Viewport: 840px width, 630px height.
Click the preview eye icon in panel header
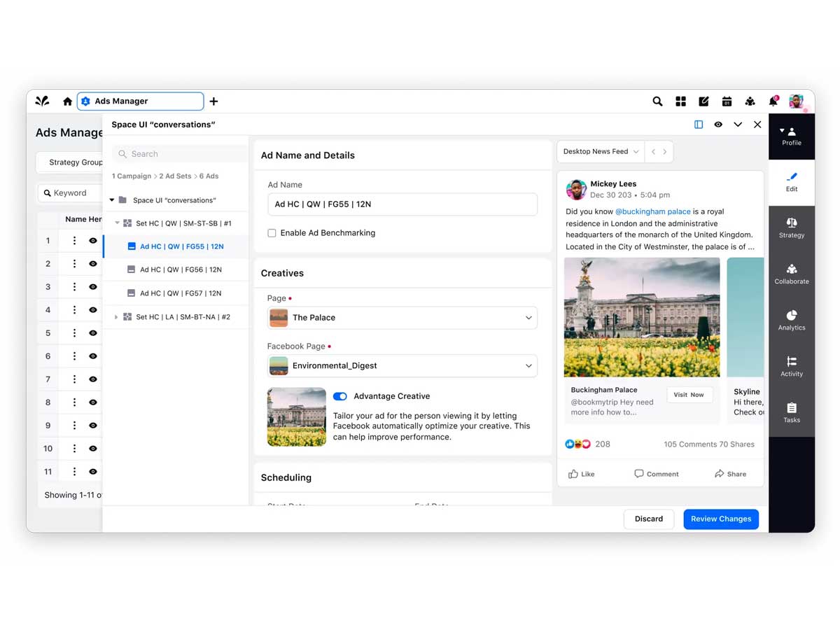coord(718,125)
